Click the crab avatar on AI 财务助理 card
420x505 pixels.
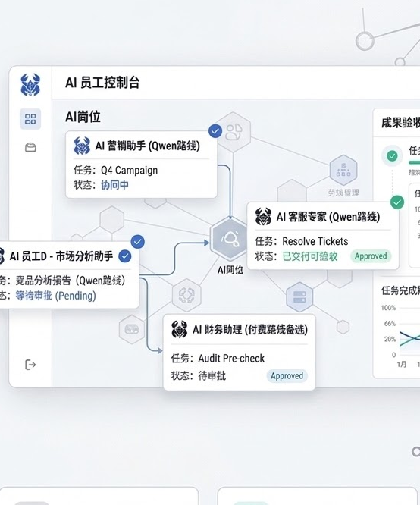[x=179, y=329]
